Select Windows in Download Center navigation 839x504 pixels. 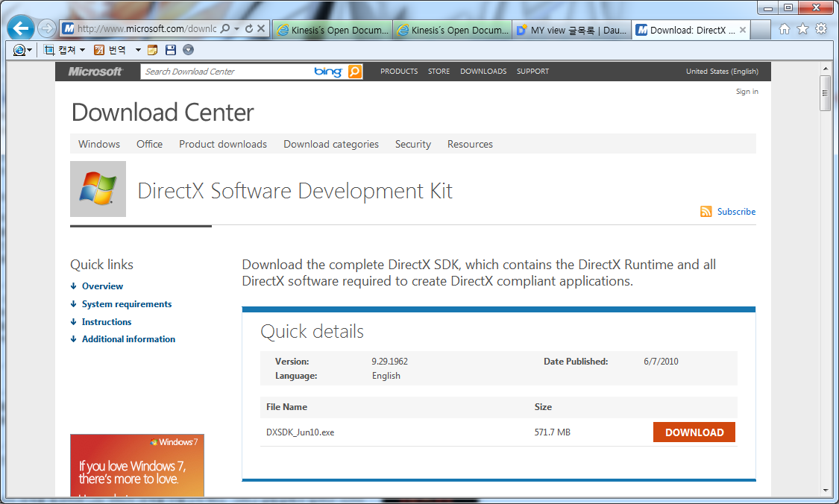pyautogui.click(x=99, y=144)
